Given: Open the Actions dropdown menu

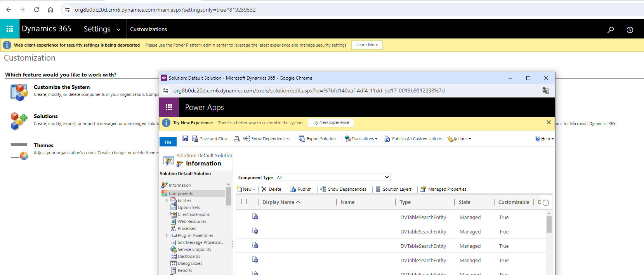Looking at the screenshot, I should pyautogui.click(x=459, y=139).
